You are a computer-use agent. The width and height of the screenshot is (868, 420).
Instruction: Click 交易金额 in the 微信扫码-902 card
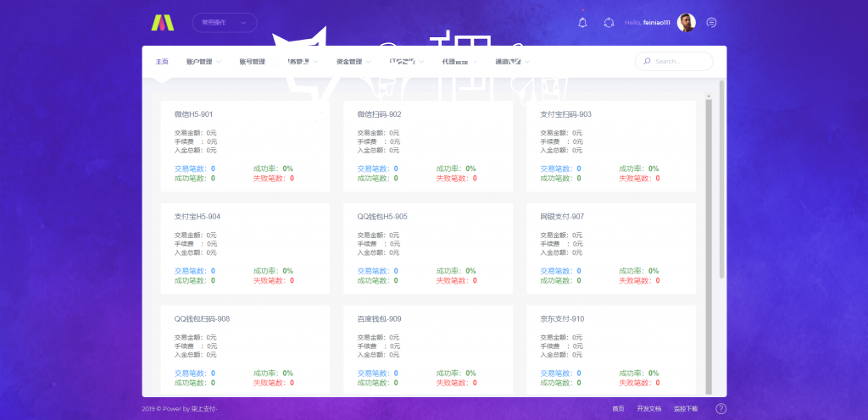point(379,133)
